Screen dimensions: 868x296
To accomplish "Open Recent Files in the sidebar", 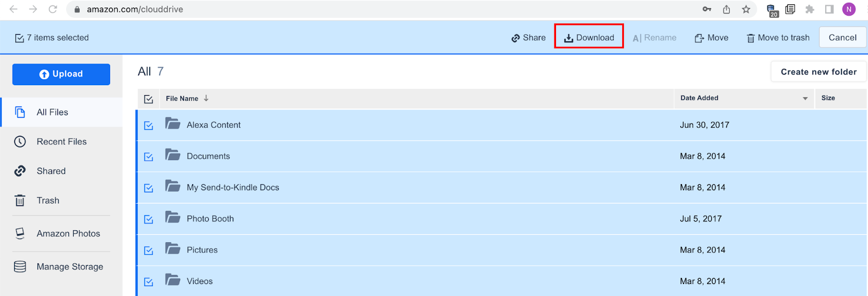I will [61, 142].
